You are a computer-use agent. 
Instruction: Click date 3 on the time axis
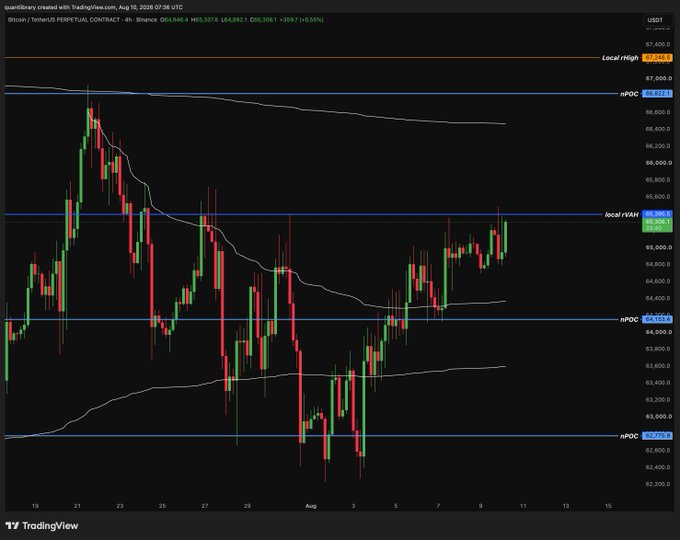(353, 506)
